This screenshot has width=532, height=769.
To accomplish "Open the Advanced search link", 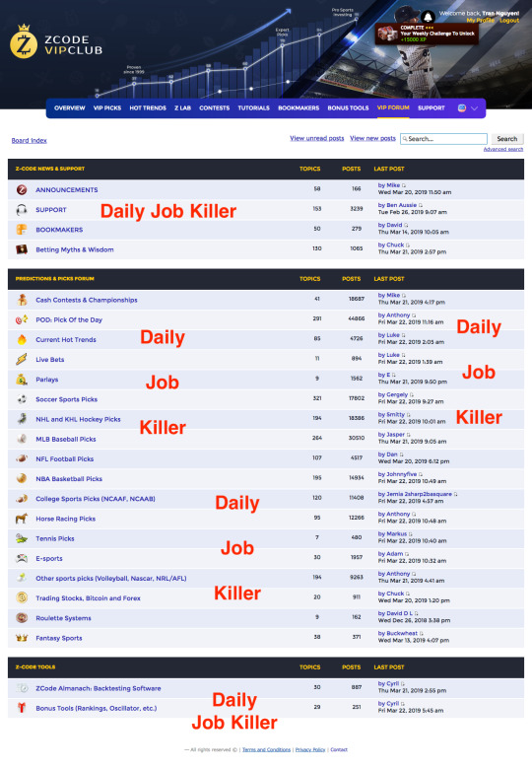I will pos(503,149).
